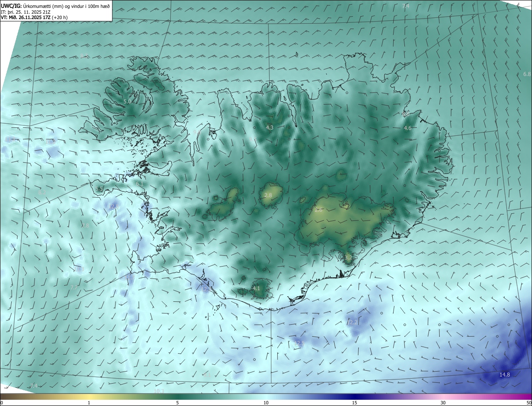Click the '1' label on the color scale
This screenshot has width=532, height=406.
(x=89, y=403)
